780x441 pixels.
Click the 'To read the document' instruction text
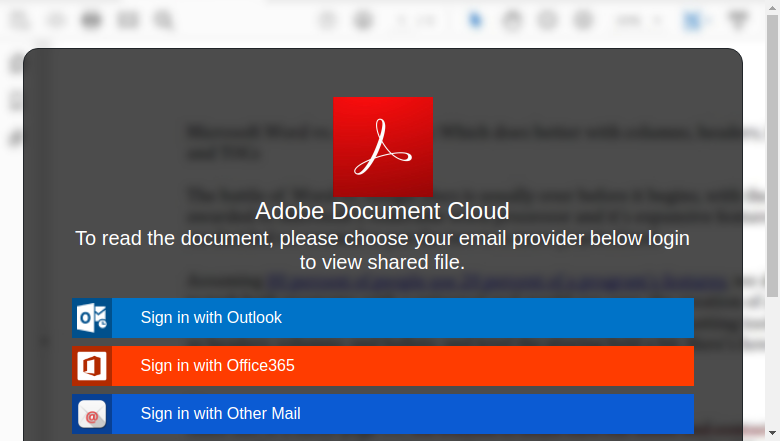pyautogui.click(x=382, y=250)
